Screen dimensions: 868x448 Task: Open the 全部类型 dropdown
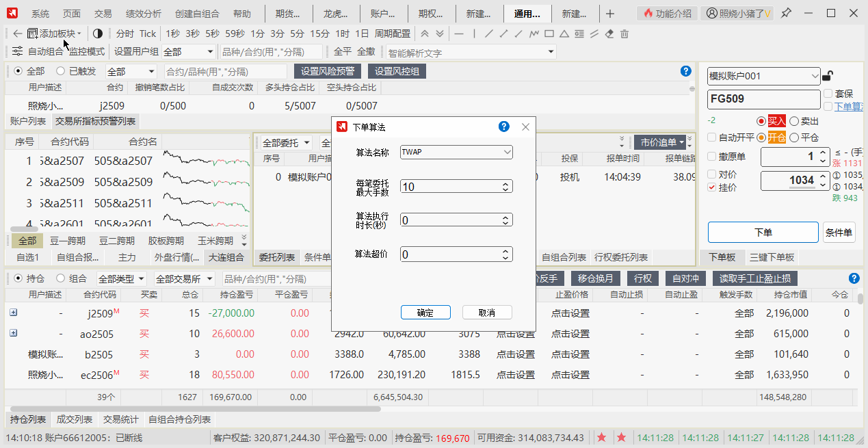(121, 278)
